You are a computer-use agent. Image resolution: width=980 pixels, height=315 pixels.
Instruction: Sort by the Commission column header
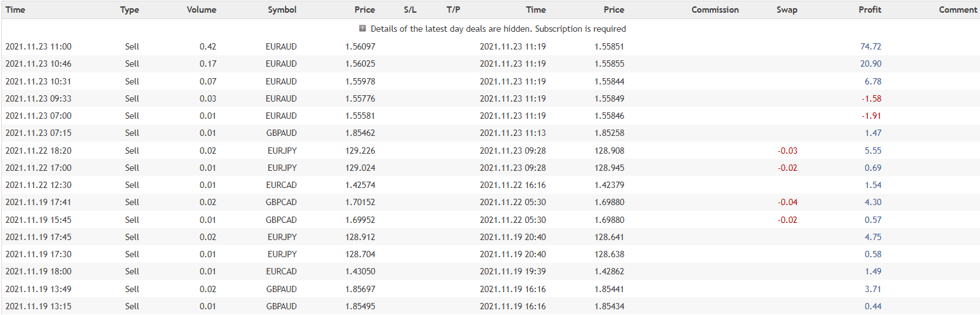click(715, 10)
